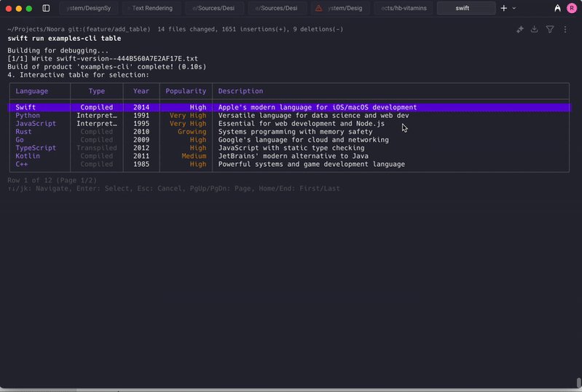Click Very High popularity for Python
This screenshot has width=582, height=392.
pos(188,115)
